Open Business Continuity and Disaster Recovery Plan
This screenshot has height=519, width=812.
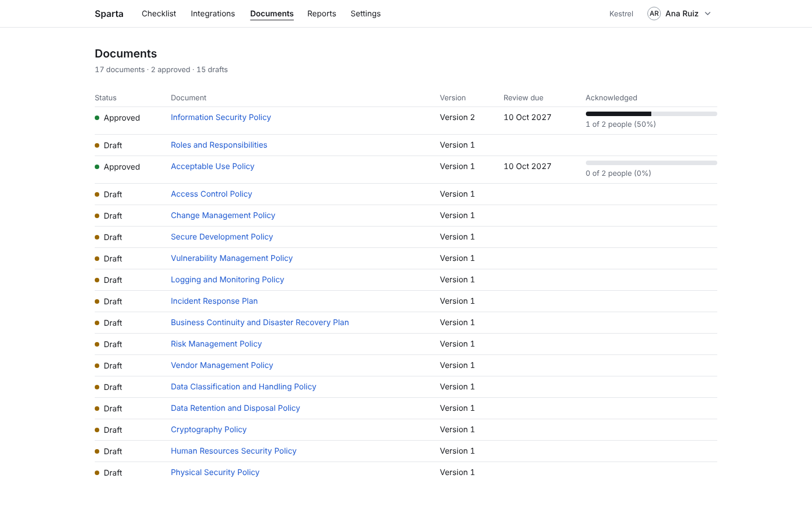coord(260,322)
